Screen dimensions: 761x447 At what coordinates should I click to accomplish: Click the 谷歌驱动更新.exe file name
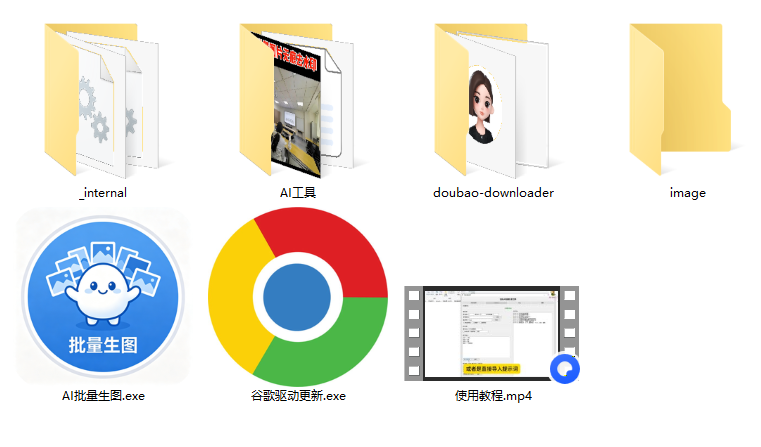click(298, 396)
